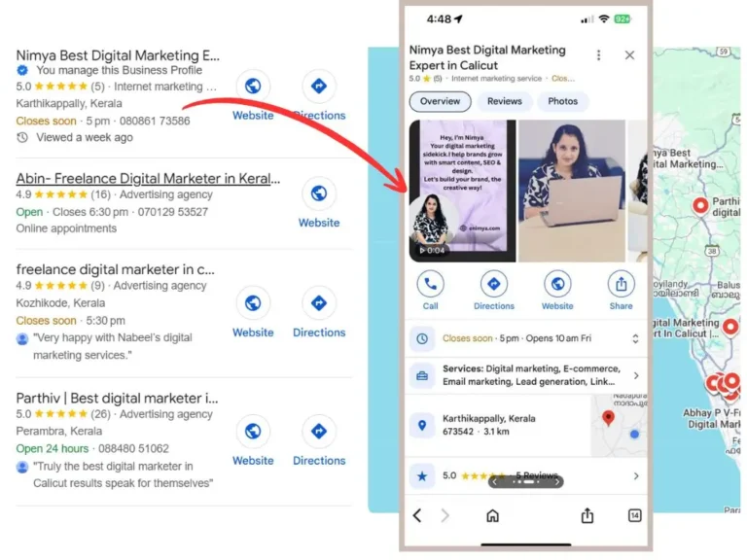747x560 pixels.
Task: Get Directions for Parthiv listing
Action: click(319, 431)
